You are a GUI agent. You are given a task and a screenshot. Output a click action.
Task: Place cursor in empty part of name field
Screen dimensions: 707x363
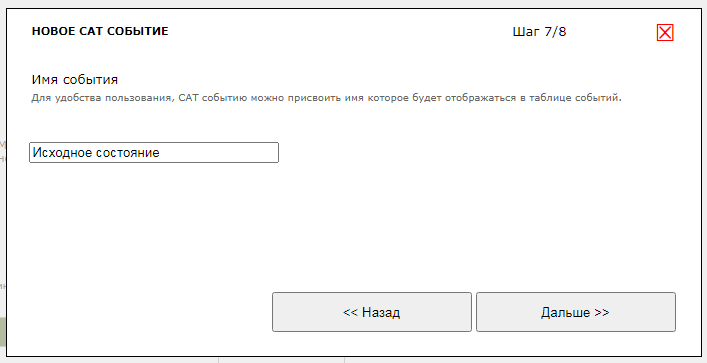pyautogui.click(x=219, y=152)
